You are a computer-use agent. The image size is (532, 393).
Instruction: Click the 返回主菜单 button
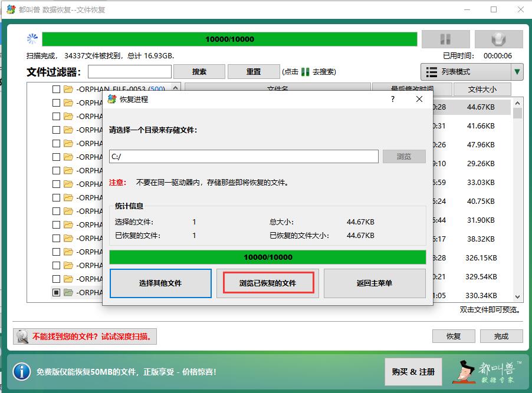pyautogui.click(x=375, y=283)
